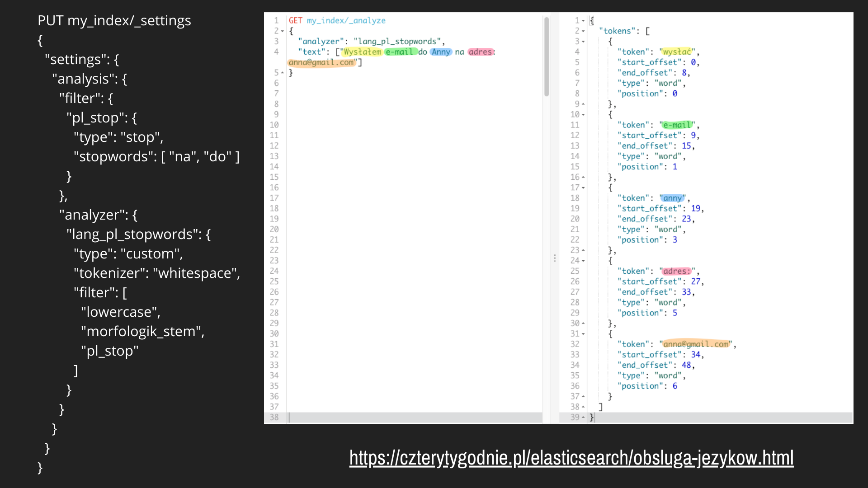Click the highlighted adres: word in request

click(x=481, y=52)
